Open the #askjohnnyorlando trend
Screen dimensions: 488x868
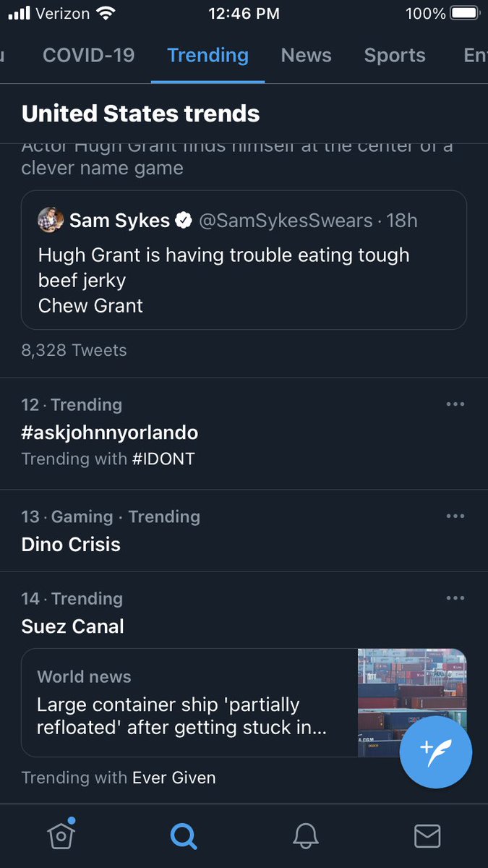[110, 433]
